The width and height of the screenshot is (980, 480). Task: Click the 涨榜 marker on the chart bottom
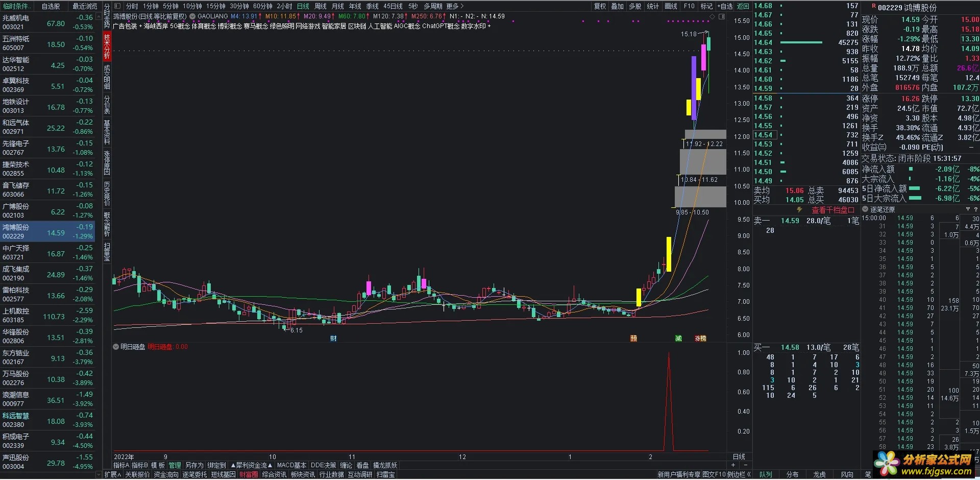click(700, 339)
